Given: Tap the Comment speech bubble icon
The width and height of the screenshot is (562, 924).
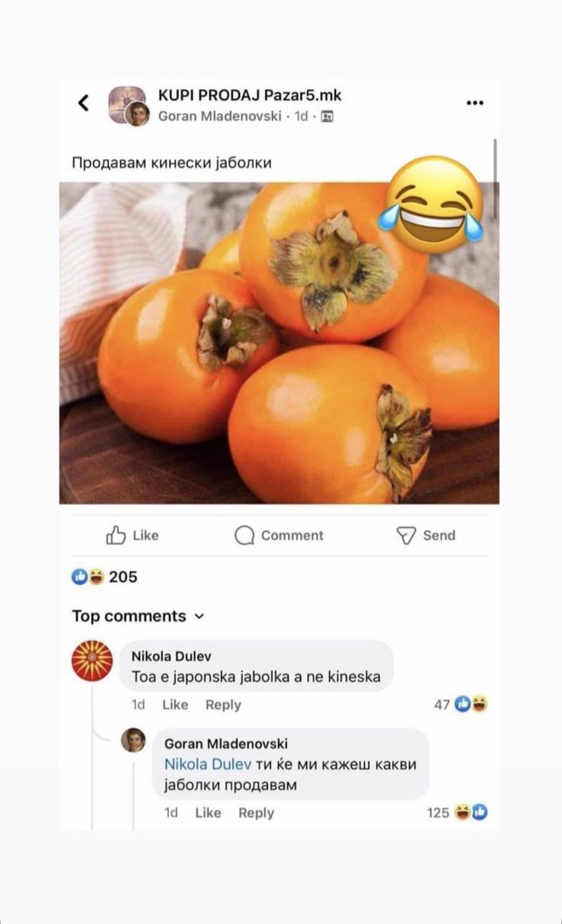Looking at the screenshot, I should point(244,536).
